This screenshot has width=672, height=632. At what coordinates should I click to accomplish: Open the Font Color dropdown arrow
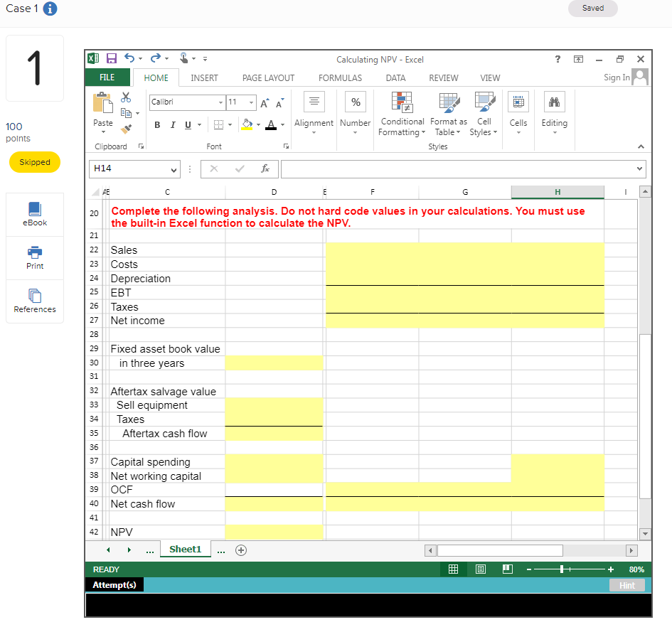tap(282, 125)
